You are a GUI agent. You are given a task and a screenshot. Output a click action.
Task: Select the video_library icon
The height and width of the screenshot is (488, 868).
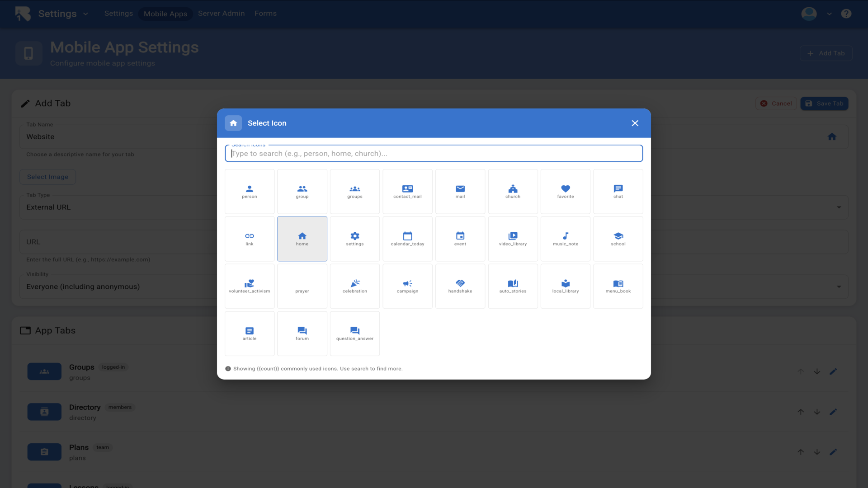click(x=513, y=239)
